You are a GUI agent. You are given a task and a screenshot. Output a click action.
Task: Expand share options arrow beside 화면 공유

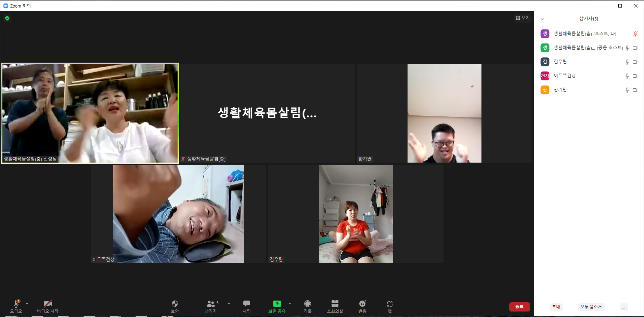(x=290, y=304)
